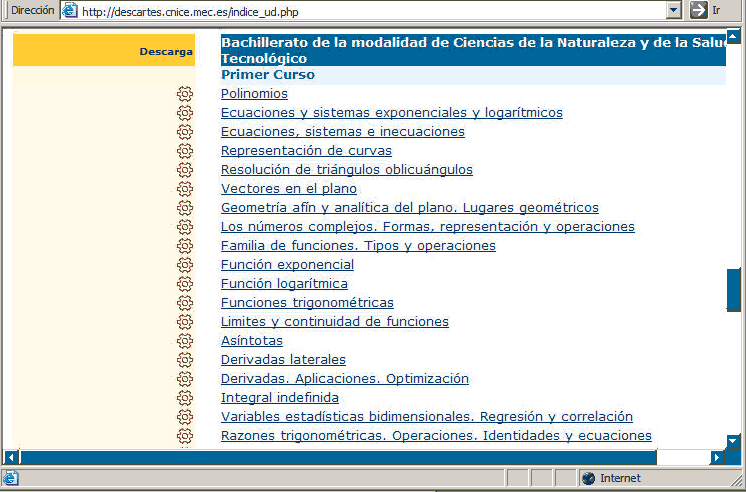Screen dimensions: 746x492
Task: Open the Polinomios link
Action: point(254,94)
